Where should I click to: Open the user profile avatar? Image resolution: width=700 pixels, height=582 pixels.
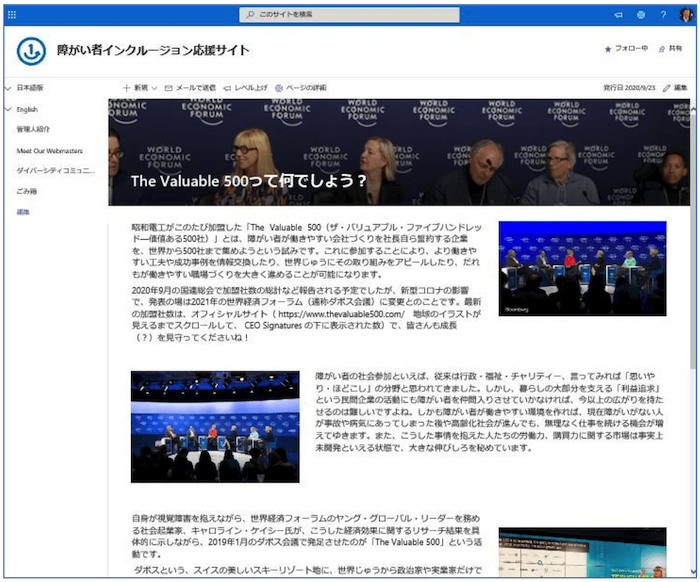tap(686, 15)
